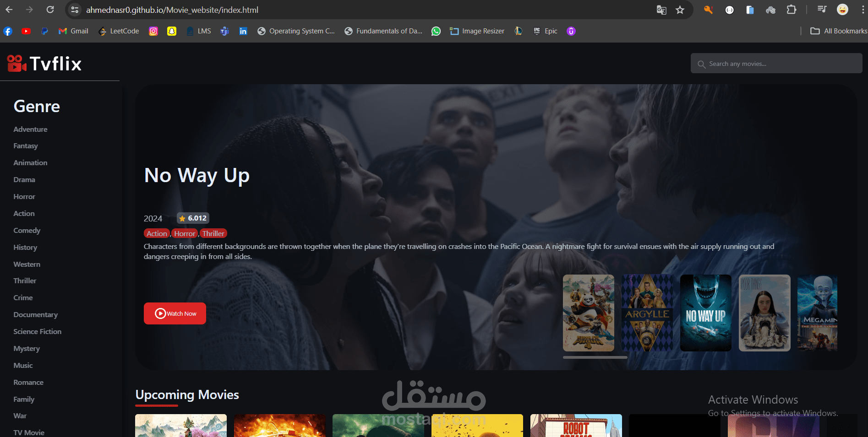Open the All Bookmarks folder
This screenshot has height=437, width=868.
839,31
